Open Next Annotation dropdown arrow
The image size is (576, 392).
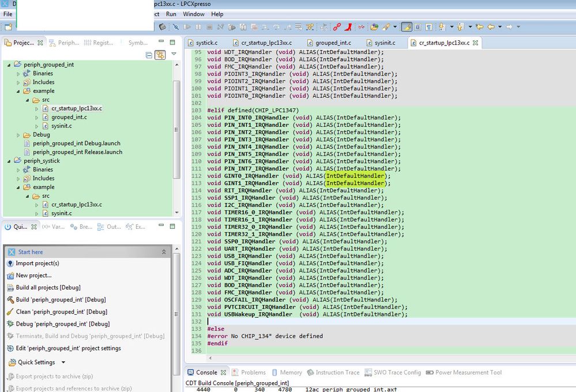click(452, 27)
